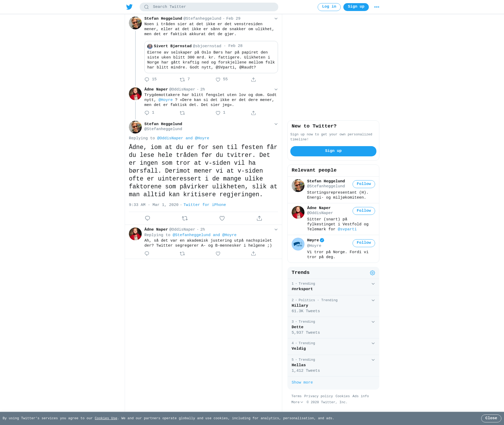Reply to Stefan Heggelund's main tweet
The width and height of the screenshot is (504, 425).
[x=148, y=218]
